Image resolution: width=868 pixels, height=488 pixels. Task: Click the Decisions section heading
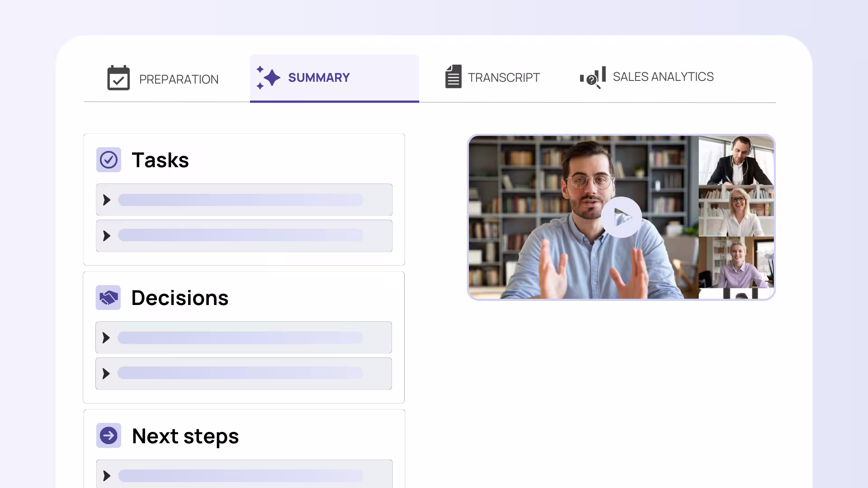tap(180, 298)
